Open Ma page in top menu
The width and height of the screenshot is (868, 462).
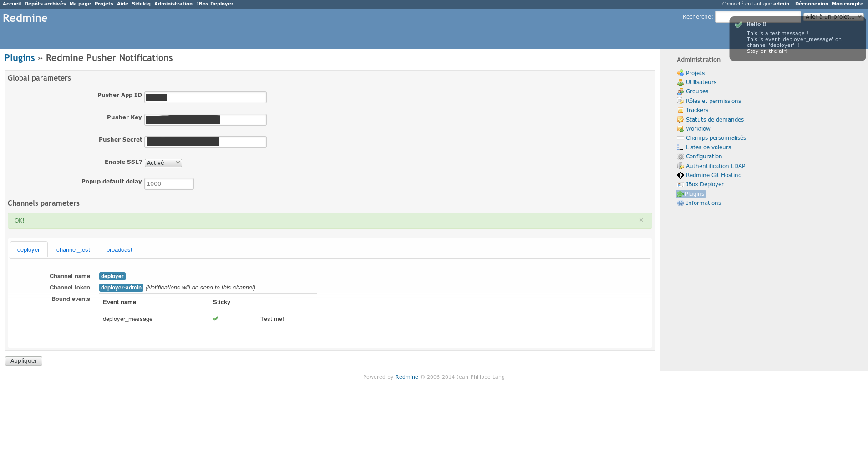click(80, 4)
